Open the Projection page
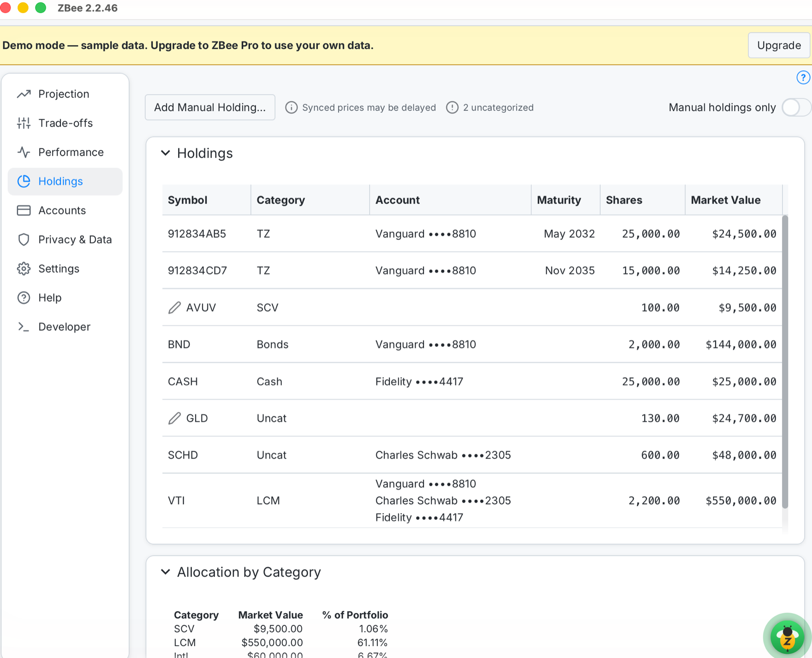 [x=65, y=94]
